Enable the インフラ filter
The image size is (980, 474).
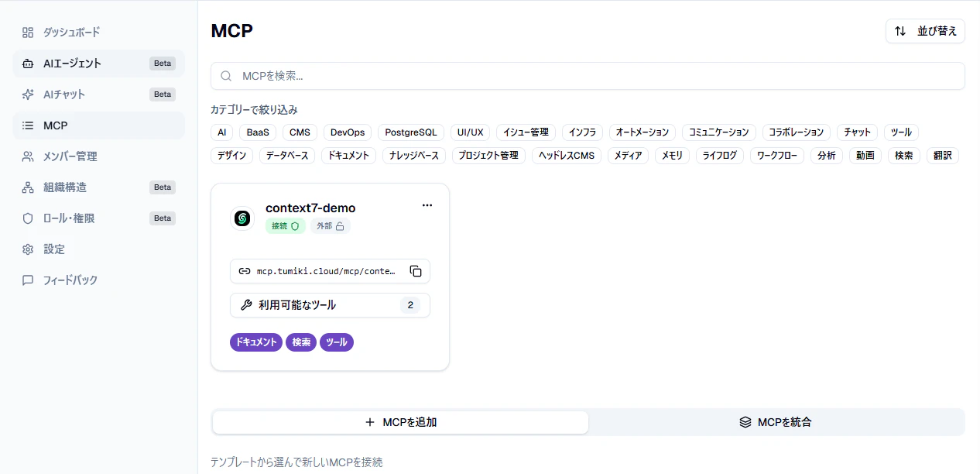click(x=582, y=132)
